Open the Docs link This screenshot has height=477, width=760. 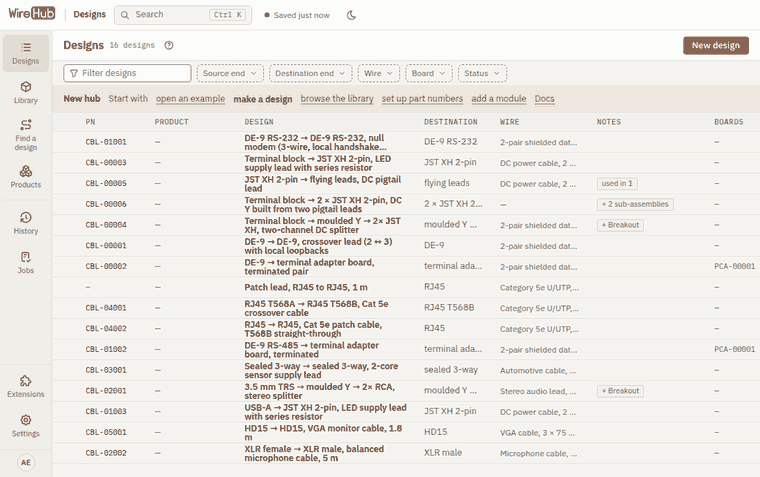click(544, 98)
